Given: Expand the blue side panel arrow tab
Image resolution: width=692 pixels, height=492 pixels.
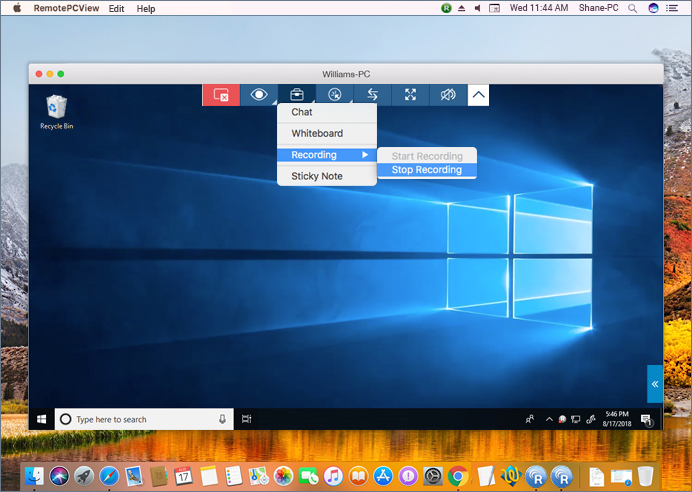Looking at the screenshot, I should [x=655, y=384].
